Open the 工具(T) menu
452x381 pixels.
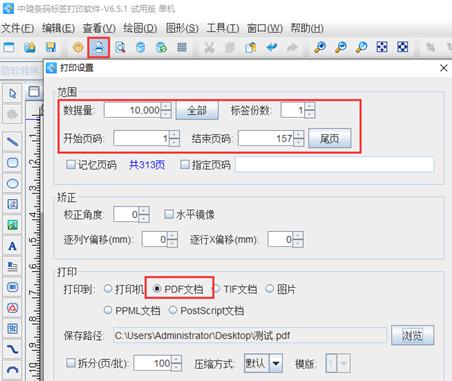click(223, 28)
